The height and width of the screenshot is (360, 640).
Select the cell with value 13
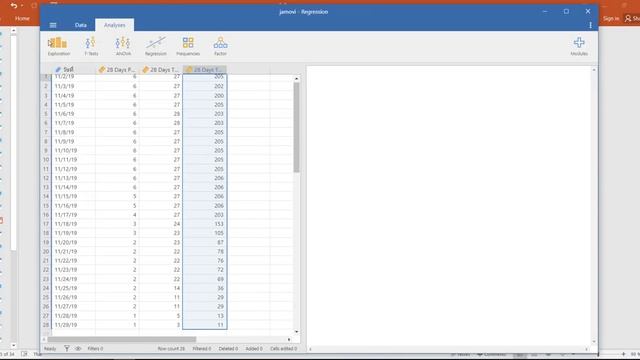[x=204, y=316]
